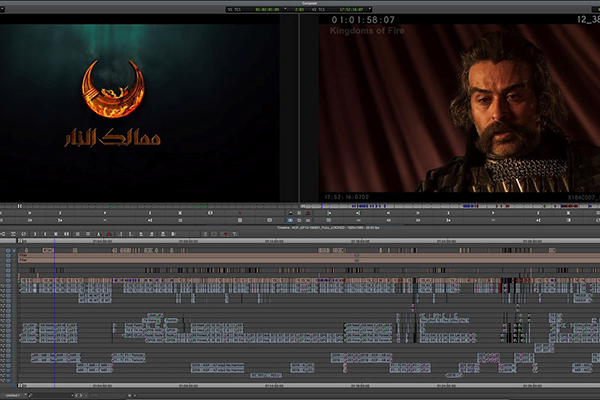Viewport: 600px width, 400px height.
Task: Go to IN under the record monitor
Action: [x=448, y=220]
